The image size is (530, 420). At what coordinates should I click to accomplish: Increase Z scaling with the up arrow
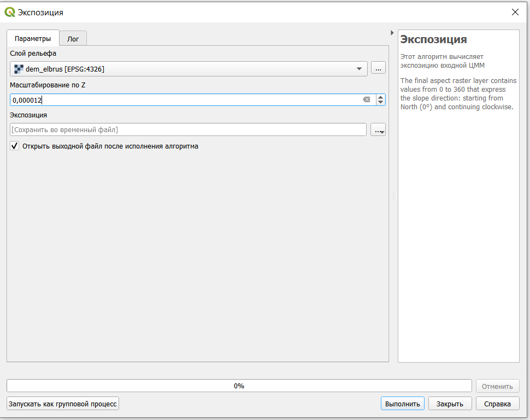[x=381, y=97]
